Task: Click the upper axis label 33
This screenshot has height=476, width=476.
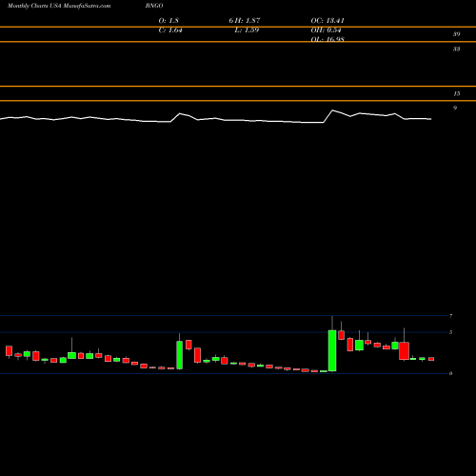Action: pyautogui.click(x=456, y=49)
